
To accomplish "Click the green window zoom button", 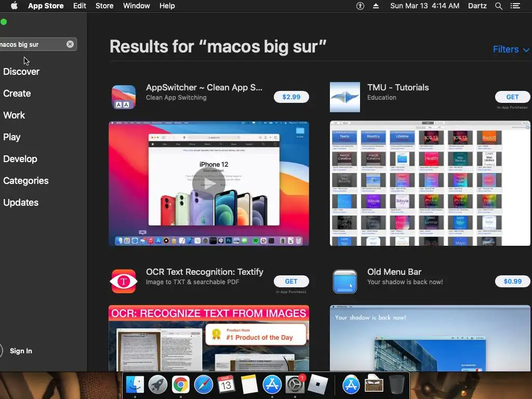I will pos(4,22).
